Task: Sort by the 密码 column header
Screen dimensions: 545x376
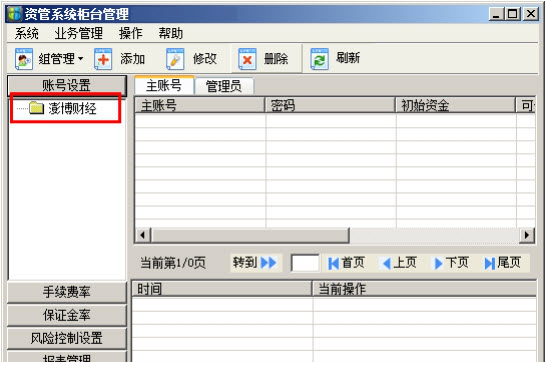Action: click(x=330, y=105)
